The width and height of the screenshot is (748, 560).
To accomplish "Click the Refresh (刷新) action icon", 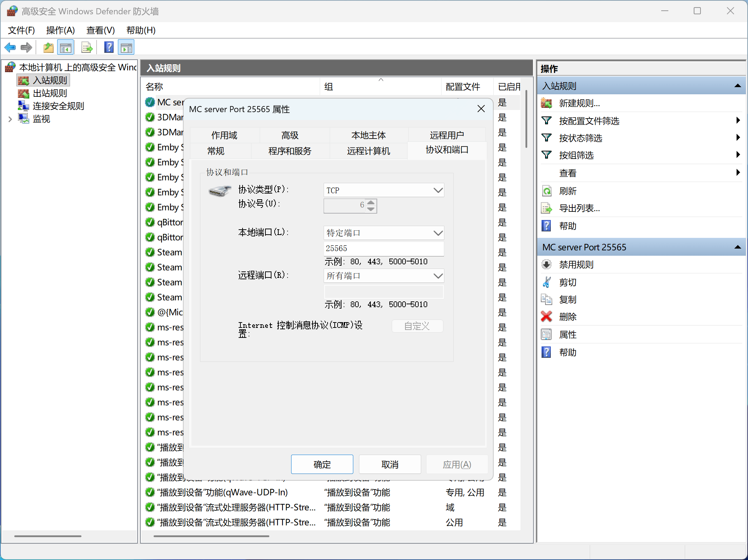I will 546,191.
